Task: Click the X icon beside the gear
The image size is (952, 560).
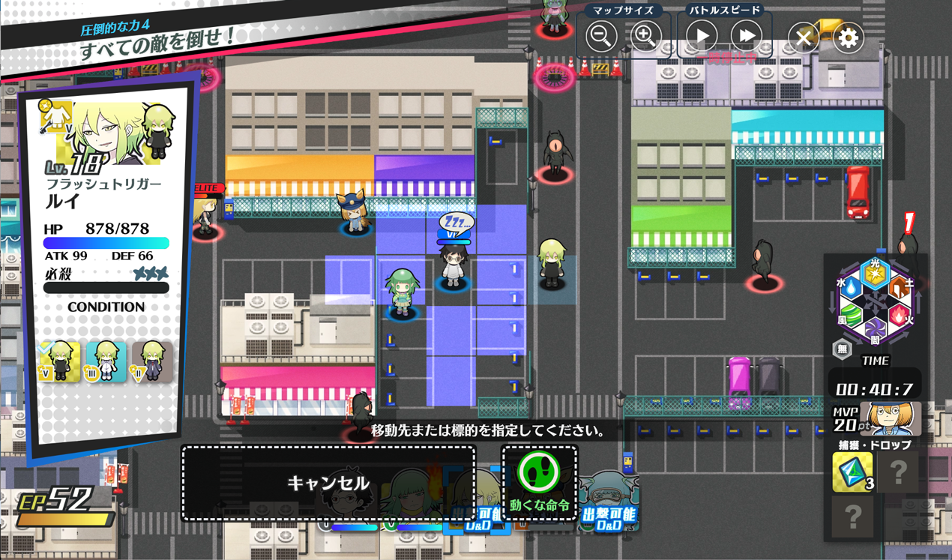Action: [804, 37]
